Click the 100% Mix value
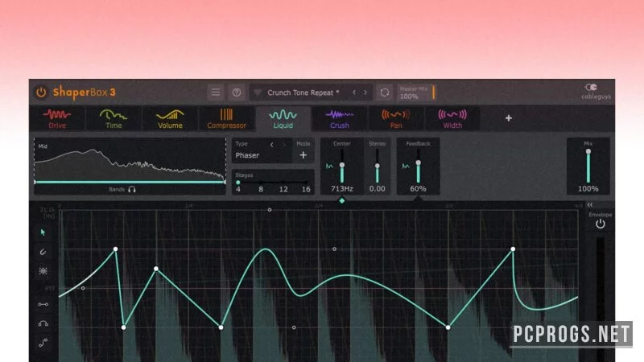 [x=588, y=189]
